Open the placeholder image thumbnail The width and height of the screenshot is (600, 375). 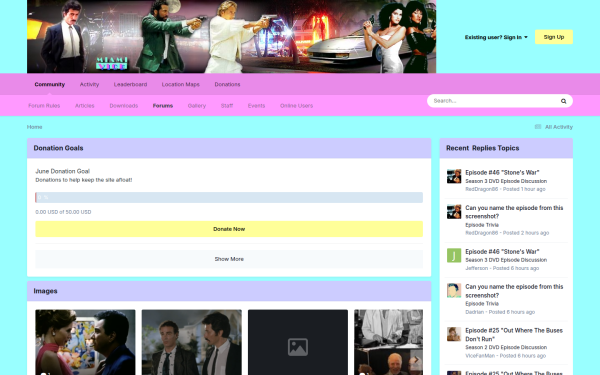tap(298, 342)
